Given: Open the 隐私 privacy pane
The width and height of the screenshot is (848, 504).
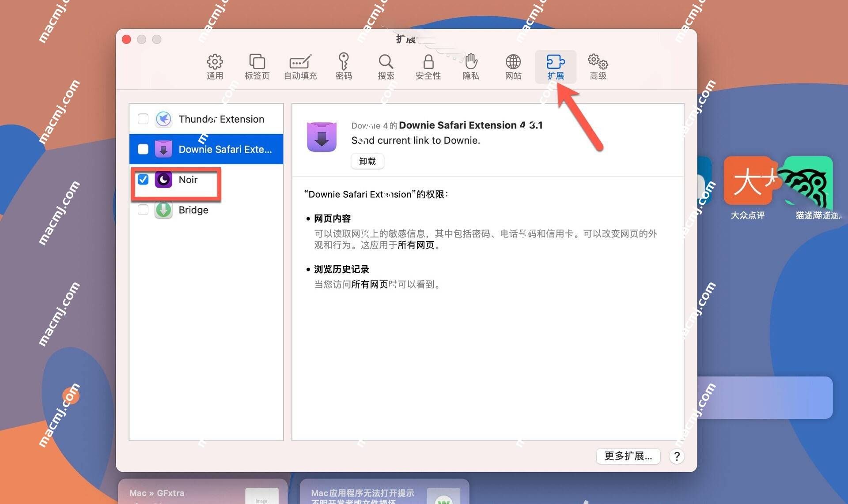Looking at the screenshot, I should [471, 67].
